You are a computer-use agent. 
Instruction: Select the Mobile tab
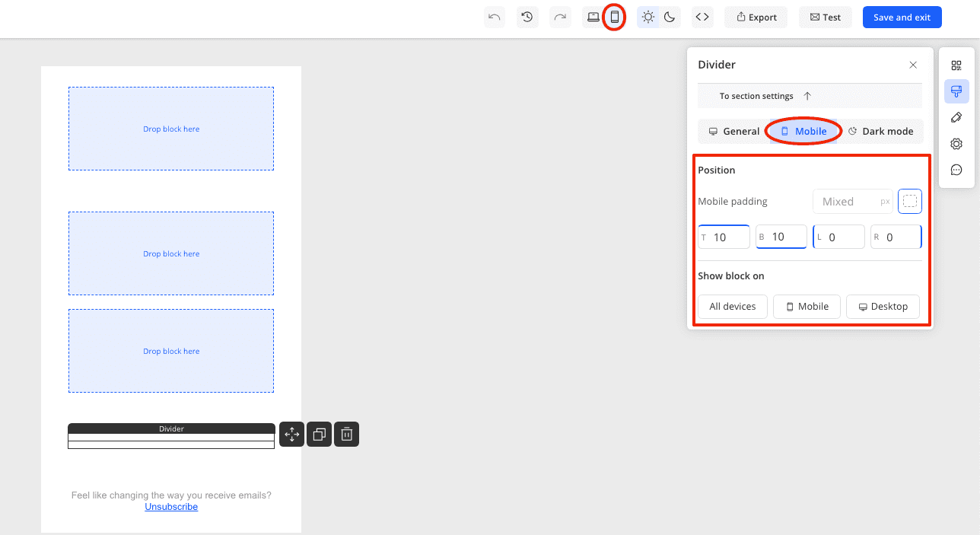click(803, 131)
